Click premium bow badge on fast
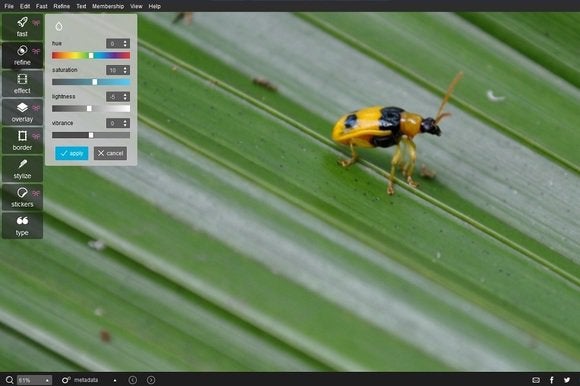The image size is (580, 386). (36, 23)
